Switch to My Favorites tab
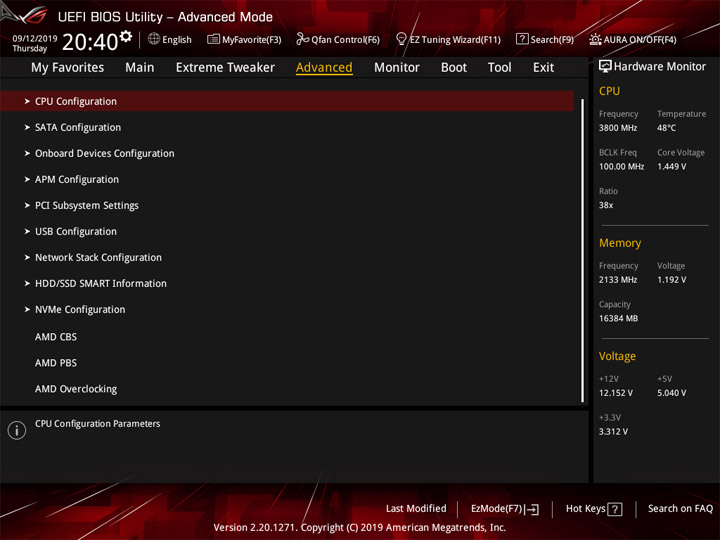 (x=68, y=68)
